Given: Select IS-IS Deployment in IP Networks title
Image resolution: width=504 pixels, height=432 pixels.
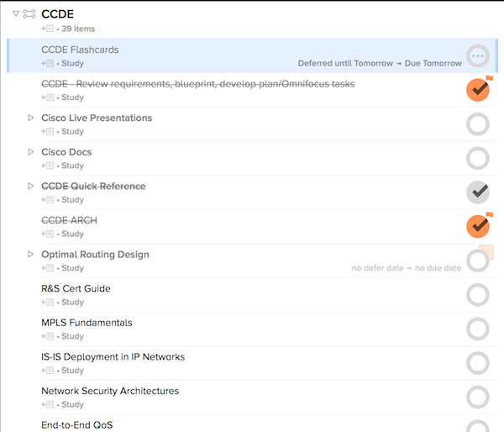Looking at the screenshot, I should click(x=113, y=356).
